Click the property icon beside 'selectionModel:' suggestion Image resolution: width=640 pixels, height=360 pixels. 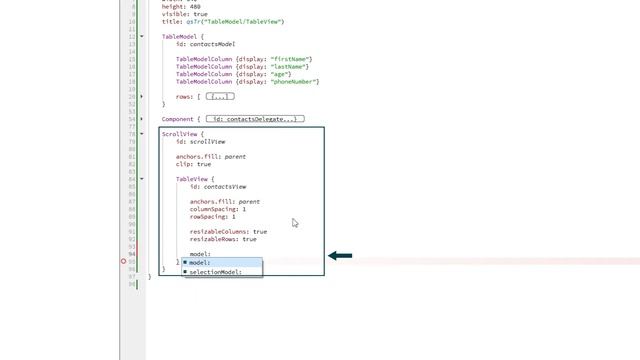click(185, 271)
